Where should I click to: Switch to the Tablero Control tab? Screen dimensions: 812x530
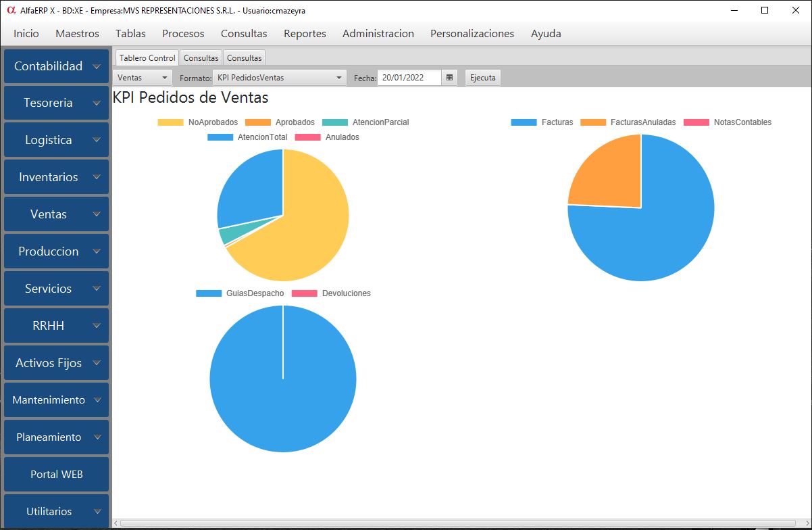coord(147,58)
